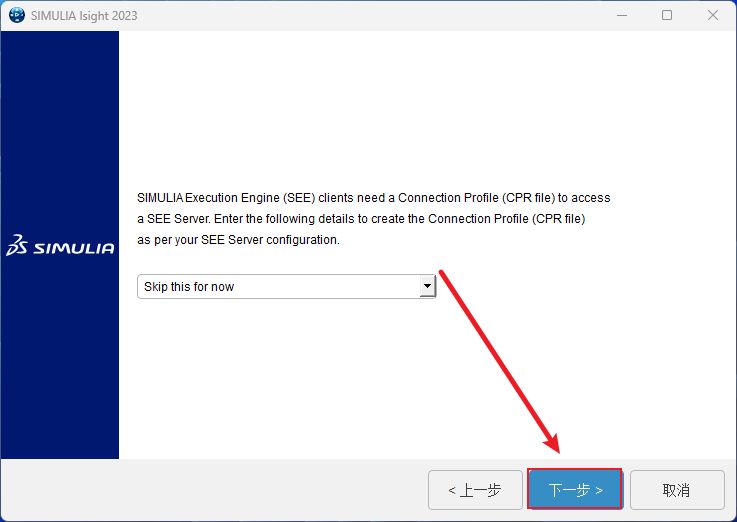Screen dimensions: 737x522
Task: Cancel the installer with 取消
Action: click(x=677, y=490)
